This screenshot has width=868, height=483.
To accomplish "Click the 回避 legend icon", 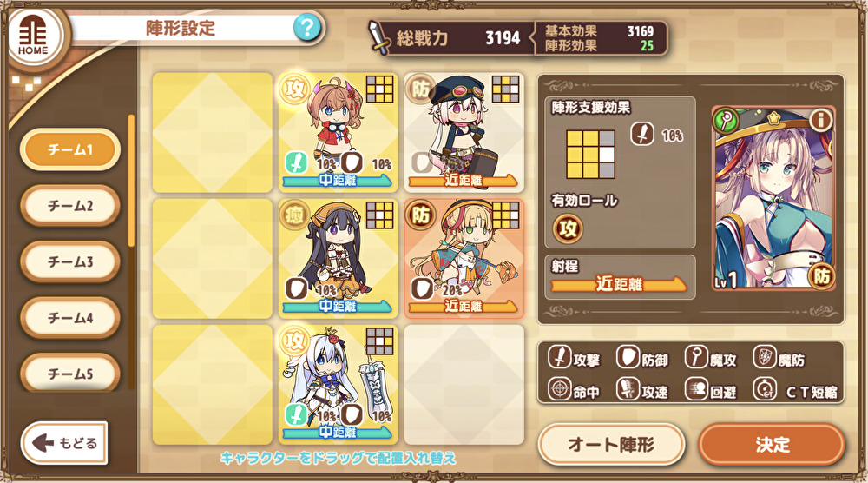I will [x=696, y=389].
